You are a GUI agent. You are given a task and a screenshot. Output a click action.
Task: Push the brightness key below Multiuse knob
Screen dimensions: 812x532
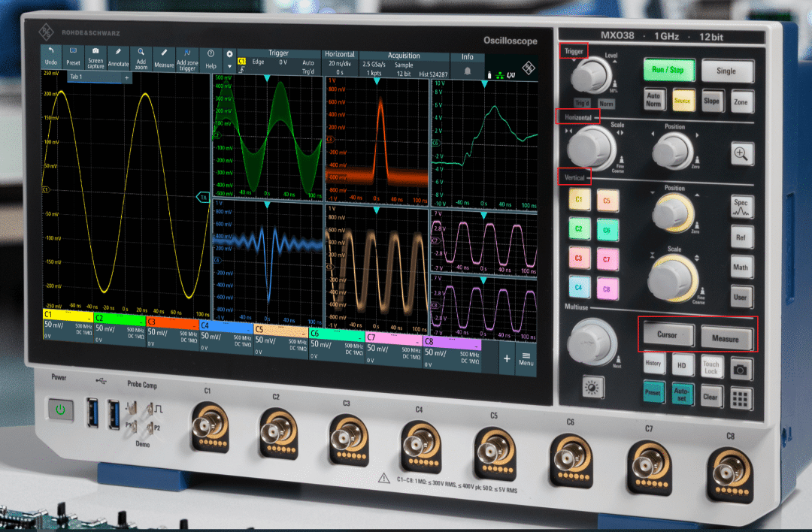click(592, 387)
